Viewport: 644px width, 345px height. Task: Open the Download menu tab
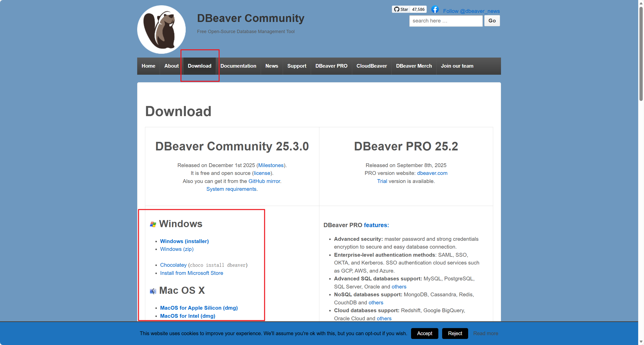199,66
